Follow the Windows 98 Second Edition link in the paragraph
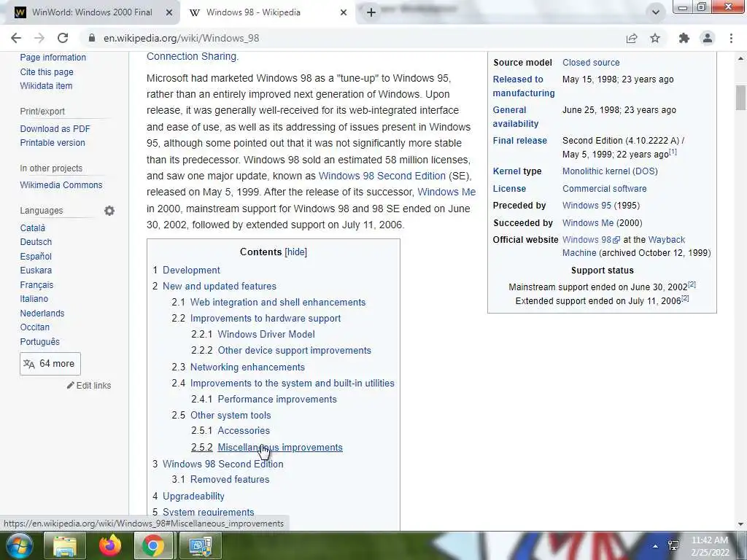Image resolution: width=747 pixels, height=560 pixels. click(382, 176)
